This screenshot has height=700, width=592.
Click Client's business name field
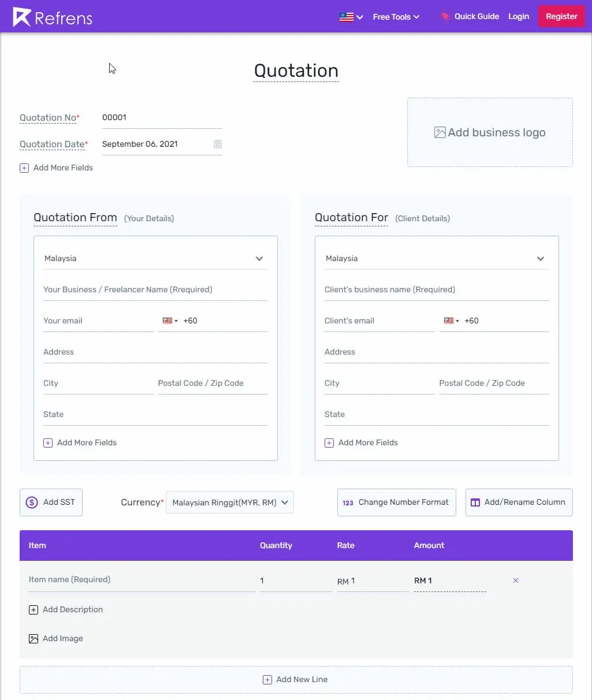click(x=437, y=290)
